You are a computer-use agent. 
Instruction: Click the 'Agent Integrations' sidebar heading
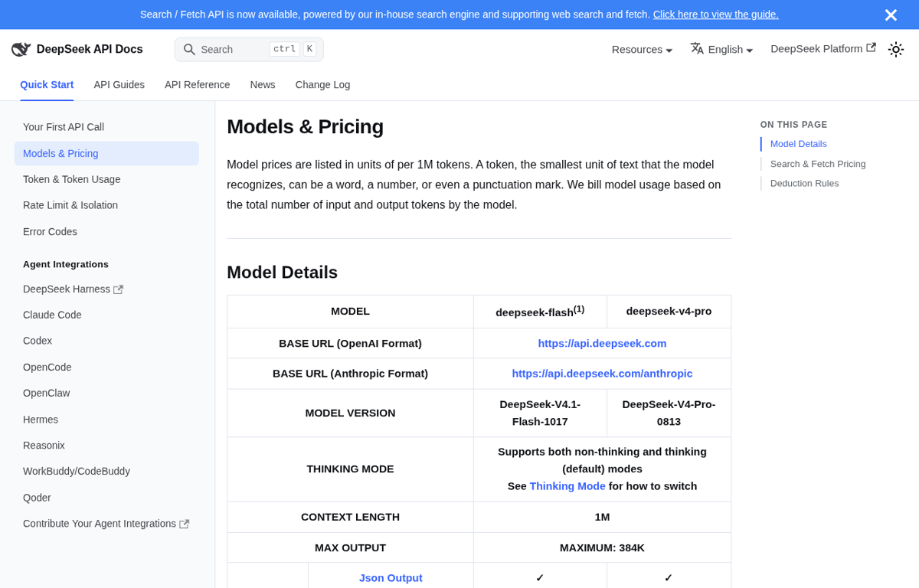(66, 264)
